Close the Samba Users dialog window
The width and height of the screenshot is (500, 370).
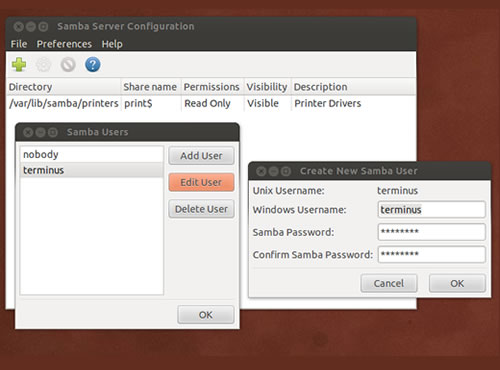click(x=28, y=132)
